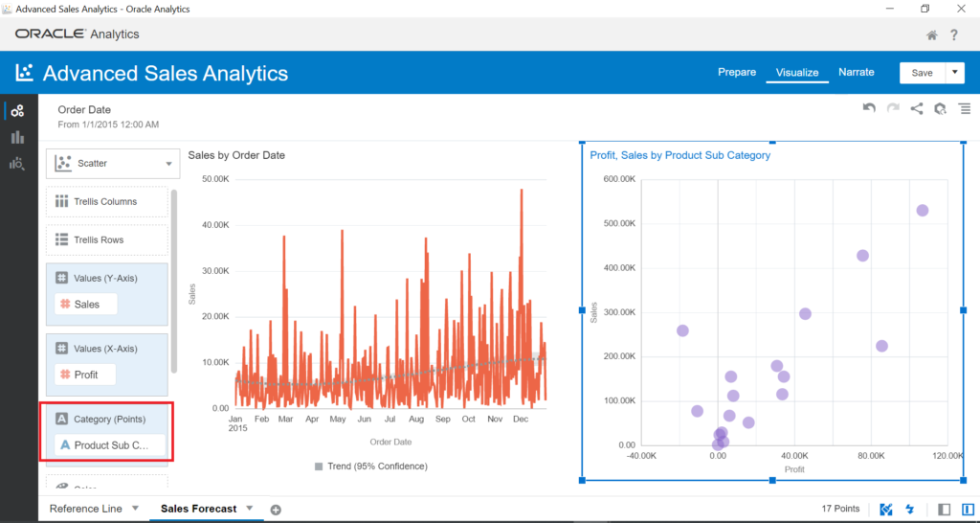The height and width of the screenshot is (523, 980).
Task: Open the Help question mark icon
Action: pos(954,35)
